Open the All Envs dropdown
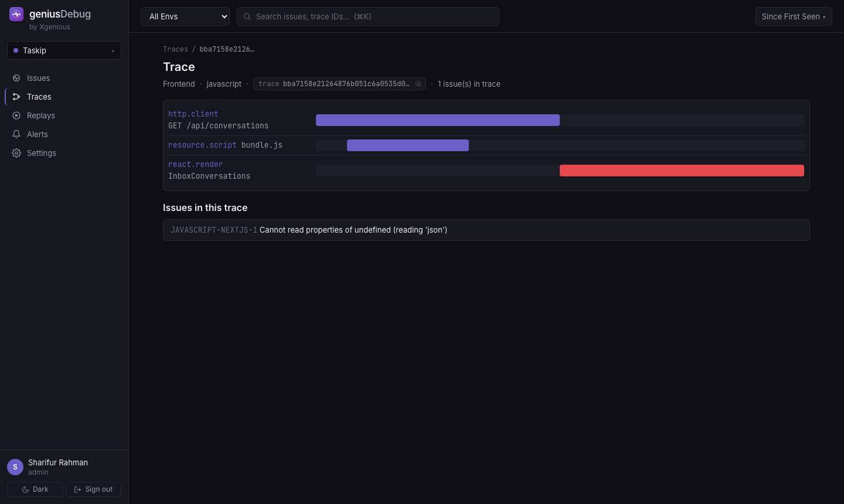The image size is (844, 504). pyautogui.click(x=185, y=16)
